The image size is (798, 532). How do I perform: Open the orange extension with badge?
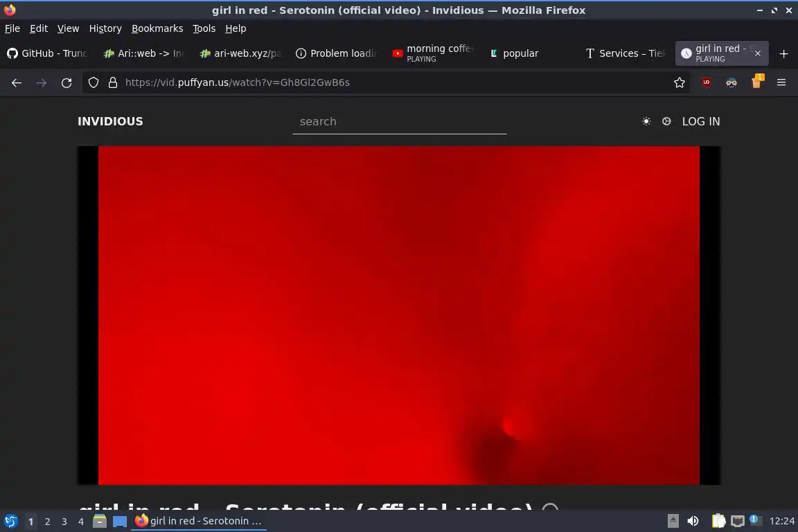click(757, 82)
